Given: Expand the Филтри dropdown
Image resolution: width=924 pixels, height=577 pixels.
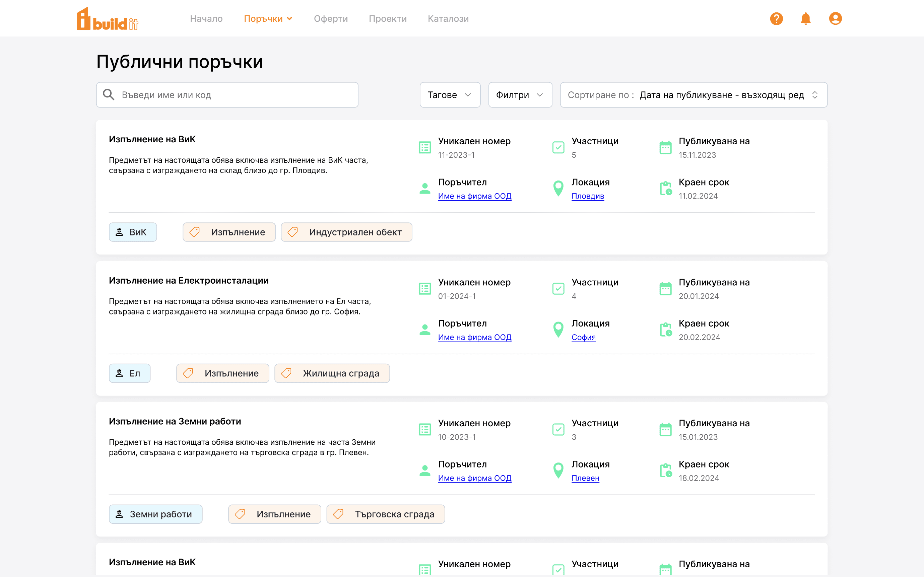Looking at the screenshot, I should 520,95.
